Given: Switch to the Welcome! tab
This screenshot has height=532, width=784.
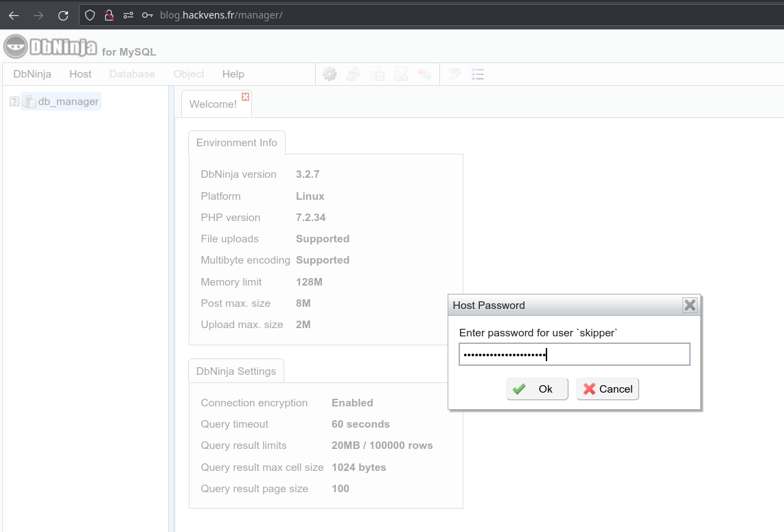Looking at the screenshot, I should point(213,104).
